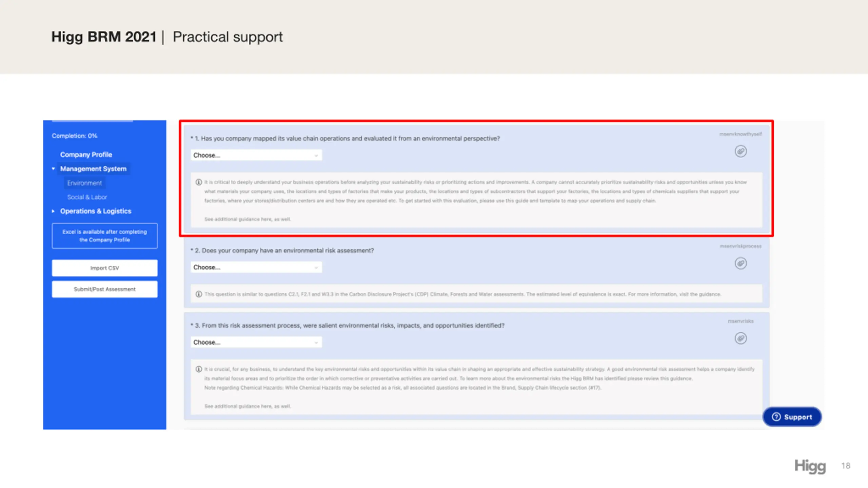Click the Excel availability notice box
Viewport: 868px width, 488px height.
[x=104, y=236]
